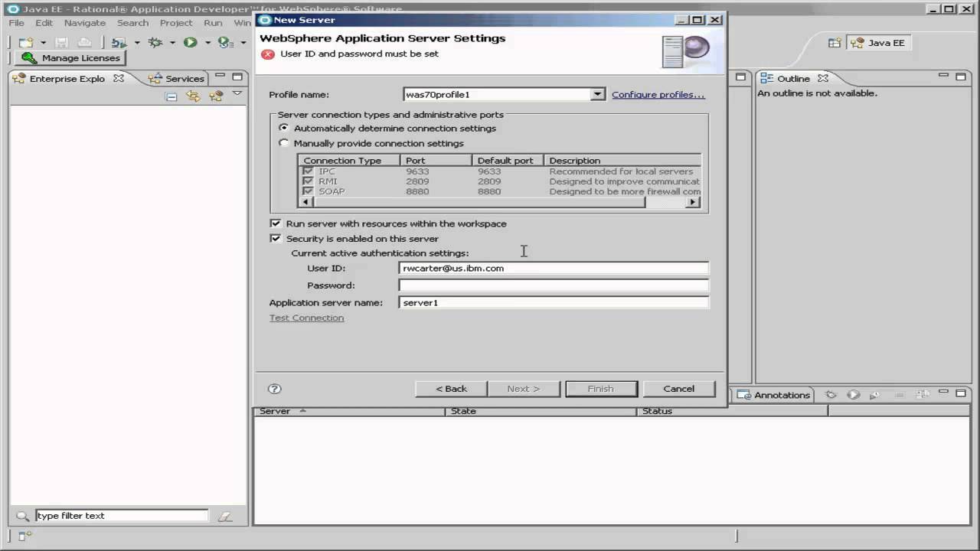Click the start server icon in Servers toolbar
This screenshot has height=551, width=980.
click(854, 395)
